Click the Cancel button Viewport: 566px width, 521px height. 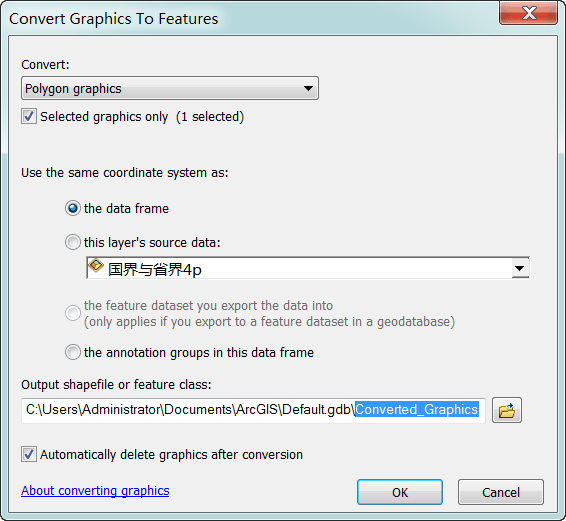pyautogui.click(x=501, y=492)
